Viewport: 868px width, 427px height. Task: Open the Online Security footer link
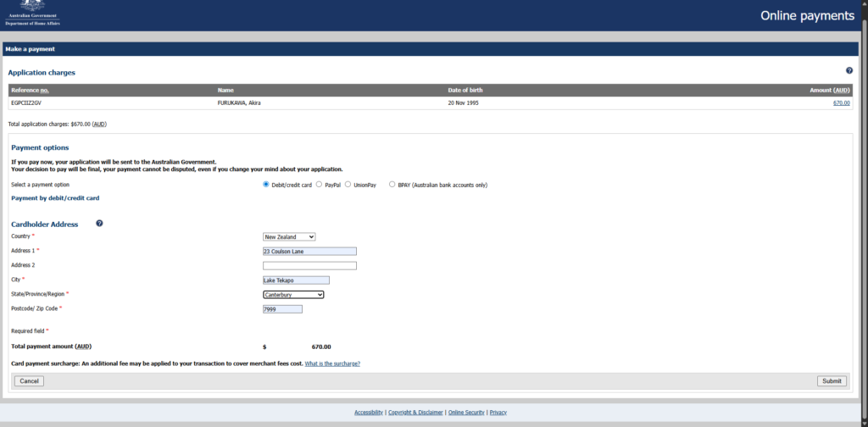466,413
